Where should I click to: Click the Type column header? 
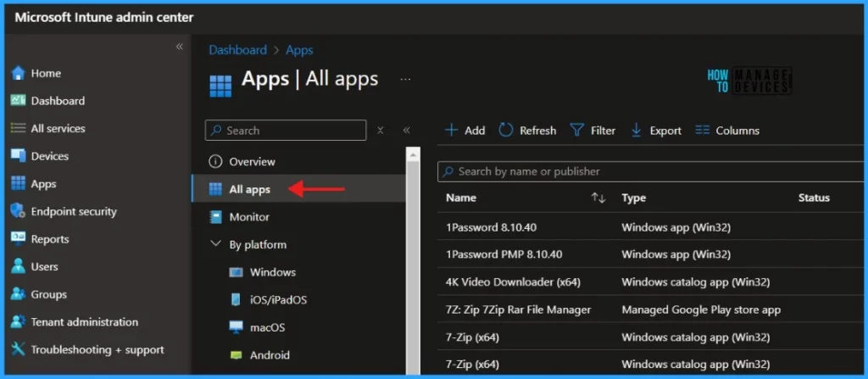tap(633, 198)
